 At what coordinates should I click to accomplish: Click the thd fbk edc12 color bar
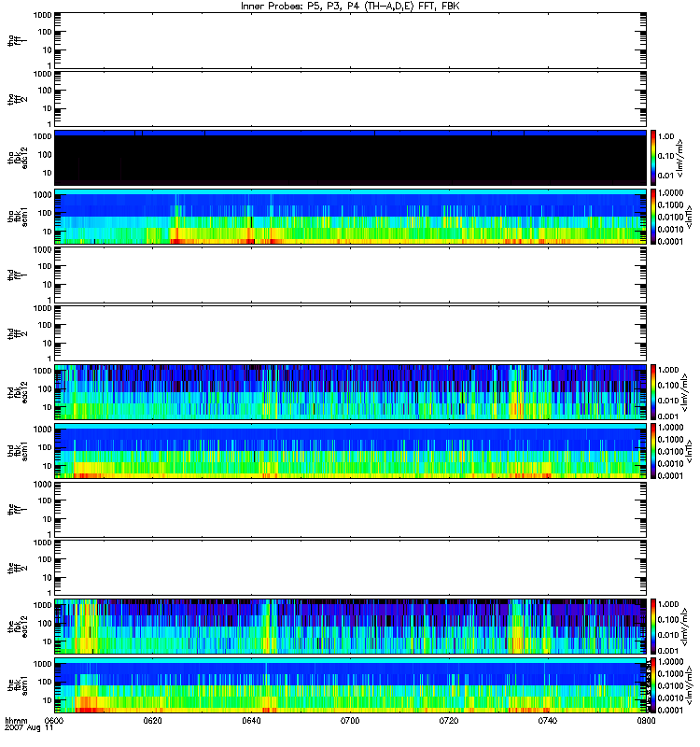click(x=653, y=392)
